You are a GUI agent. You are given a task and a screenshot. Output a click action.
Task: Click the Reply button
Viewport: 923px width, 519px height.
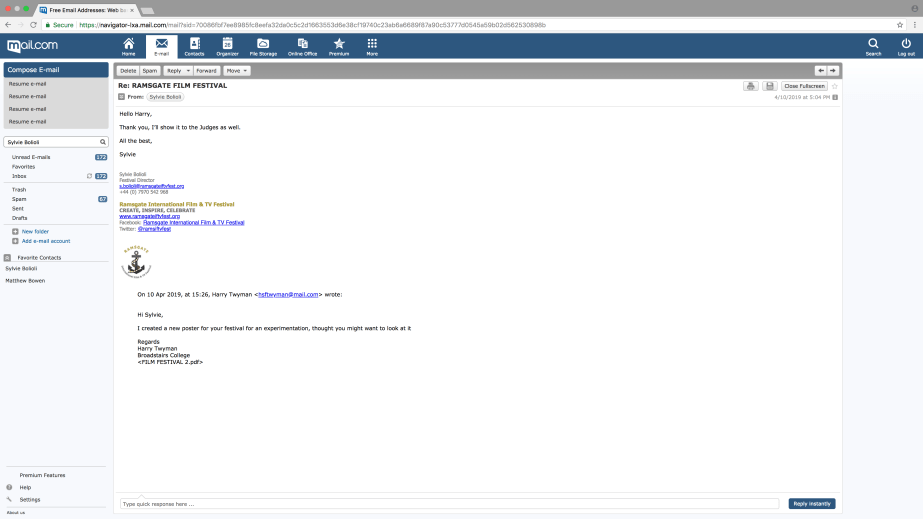tap(174, 71)
